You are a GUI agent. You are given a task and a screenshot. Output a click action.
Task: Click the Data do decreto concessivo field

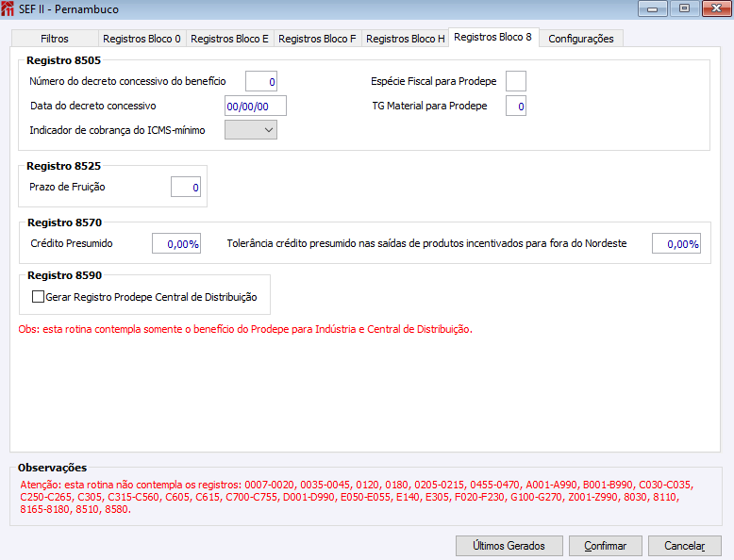[x=256, y=106]
